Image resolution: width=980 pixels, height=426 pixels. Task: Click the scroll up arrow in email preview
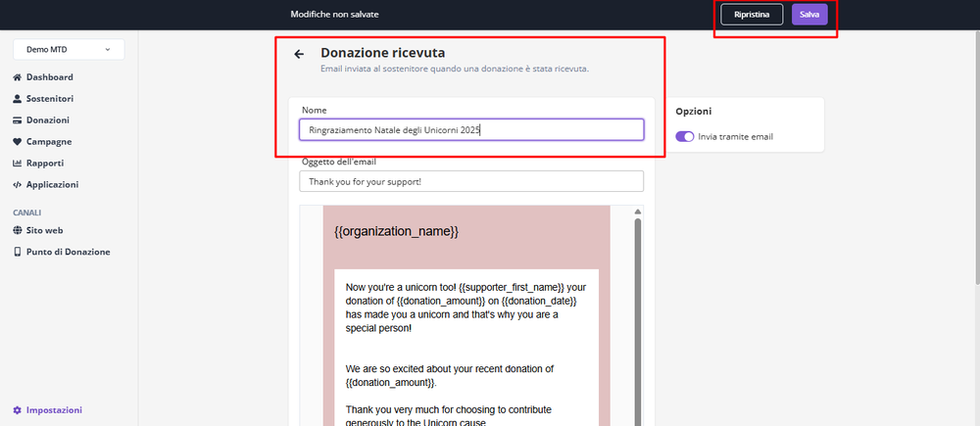(x=639, y=212)
